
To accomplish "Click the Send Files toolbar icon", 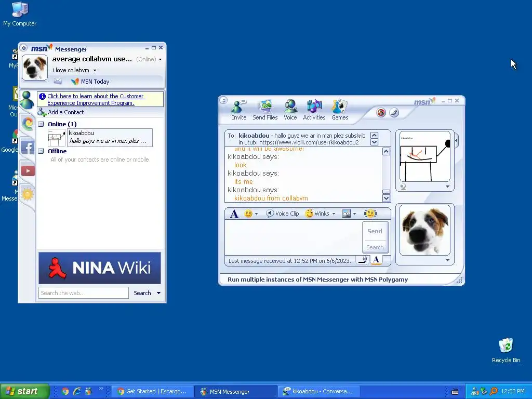I will pyautogui.click(x=265, y=110).
